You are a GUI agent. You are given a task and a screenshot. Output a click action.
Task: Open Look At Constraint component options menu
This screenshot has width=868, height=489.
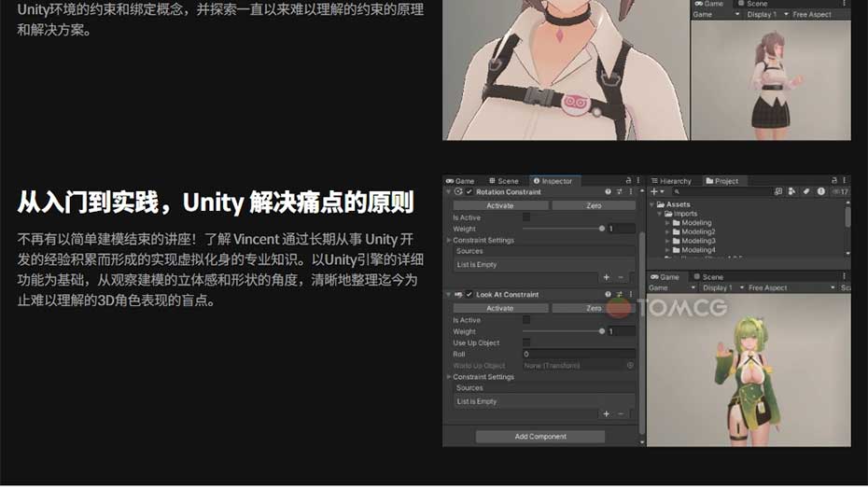[x=631, y=295]
